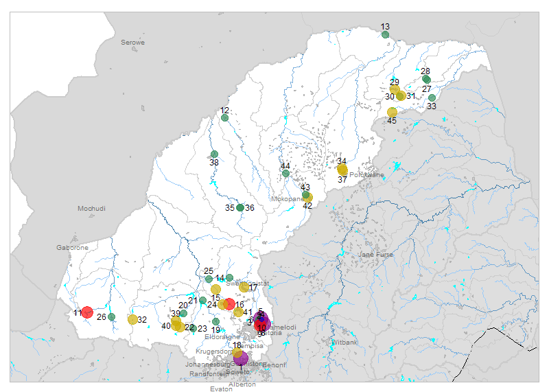Select the green marker labeled 12
The image size is (549, 392).
coord(225,117)
